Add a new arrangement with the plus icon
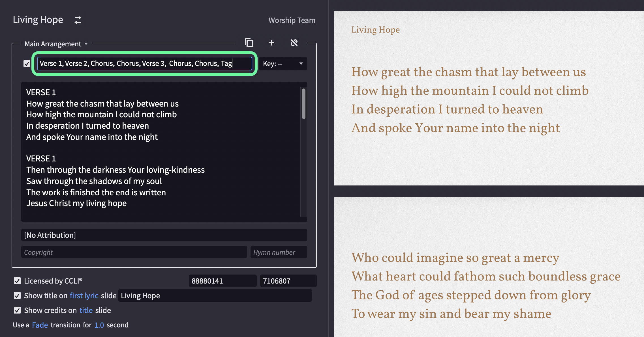 (x=271, y=43)
